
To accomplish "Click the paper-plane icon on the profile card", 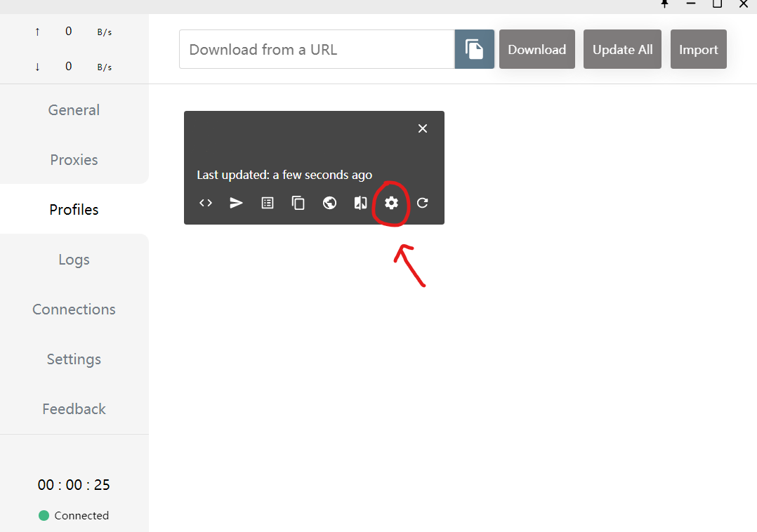I will (x=236, y=203).
